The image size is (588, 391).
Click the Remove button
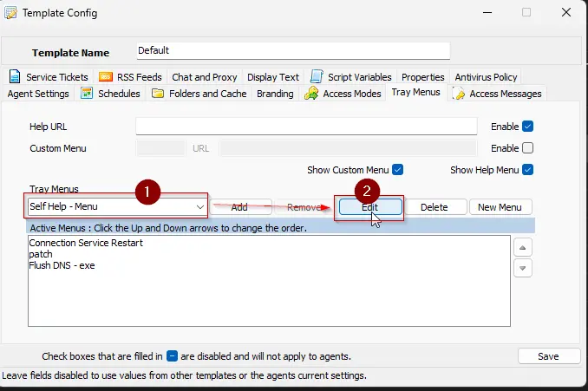coord(304,207)
